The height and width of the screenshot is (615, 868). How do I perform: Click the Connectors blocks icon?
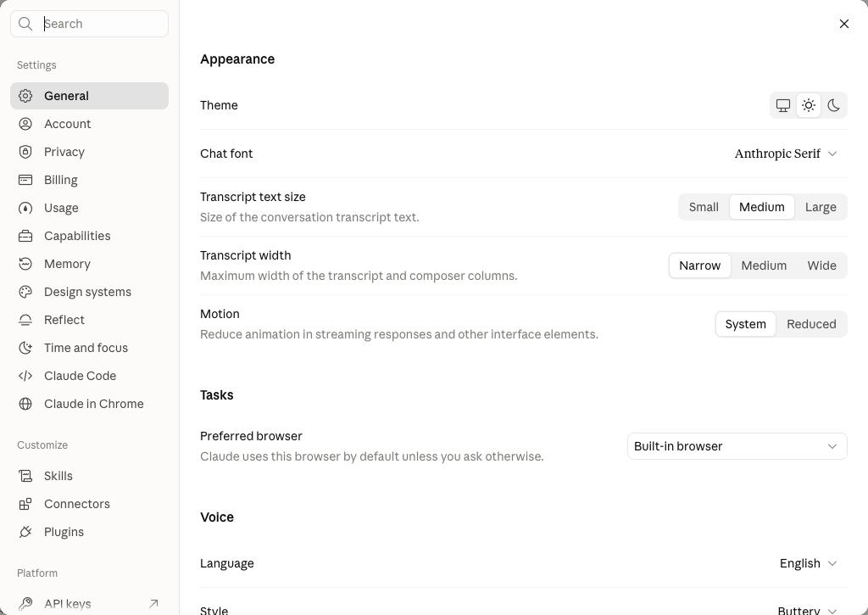tap(25, 504)
